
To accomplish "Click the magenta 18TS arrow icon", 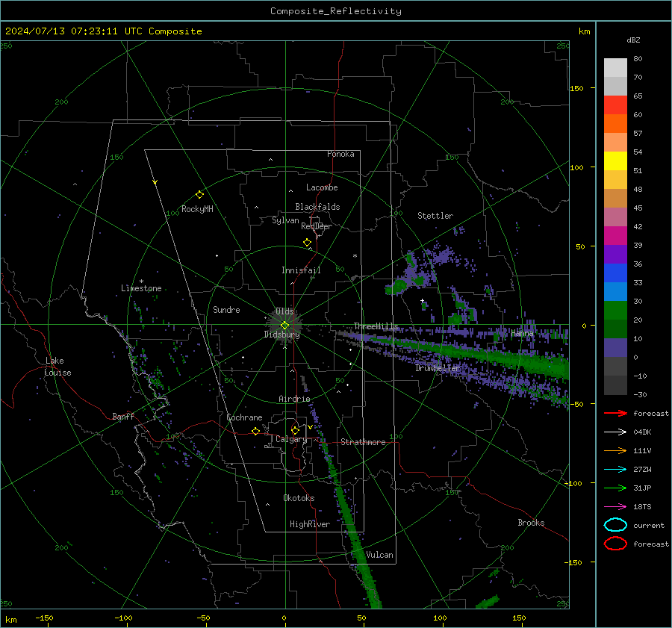I will click(615, 507).
